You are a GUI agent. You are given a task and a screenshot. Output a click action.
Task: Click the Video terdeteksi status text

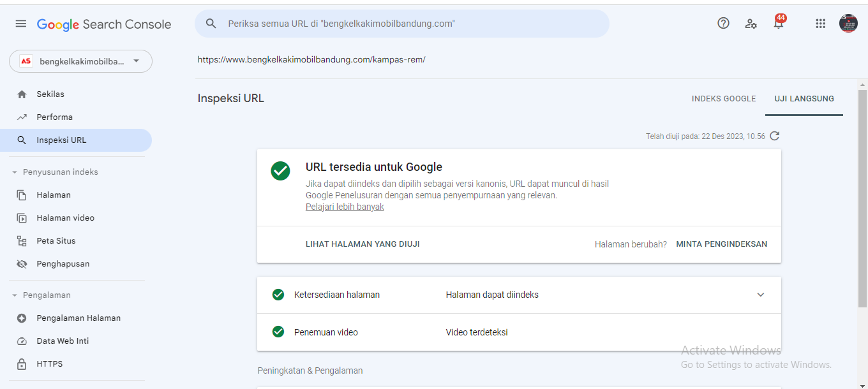click(x=477, y=332)
